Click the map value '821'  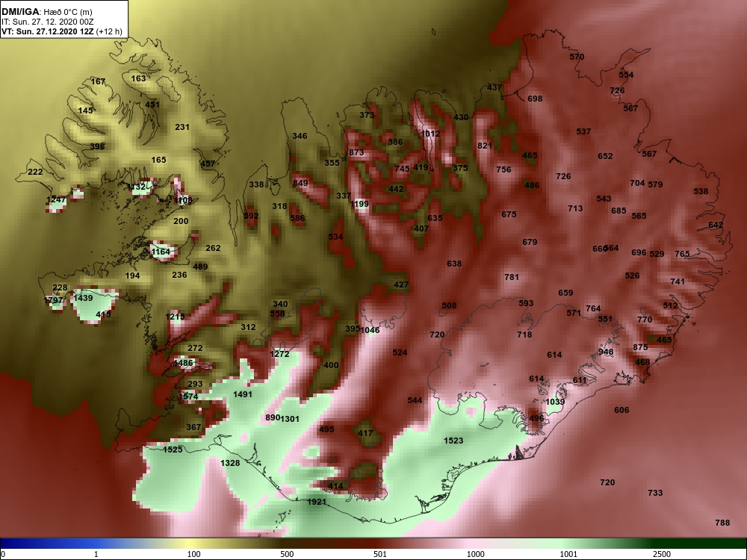[x=485, y=146]
